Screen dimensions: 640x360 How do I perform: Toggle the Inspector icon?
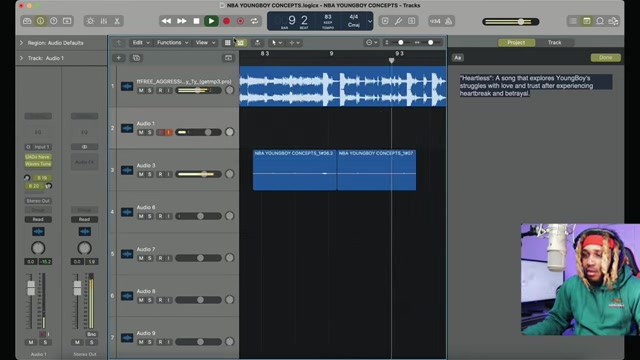[x=40, y=21]
